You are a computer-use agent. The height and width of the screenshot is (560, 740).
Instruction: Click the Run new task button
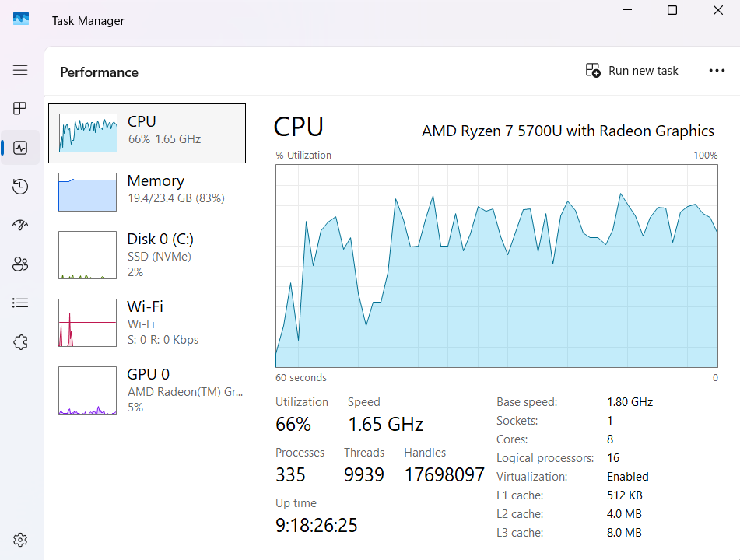(x=632, y=71)
